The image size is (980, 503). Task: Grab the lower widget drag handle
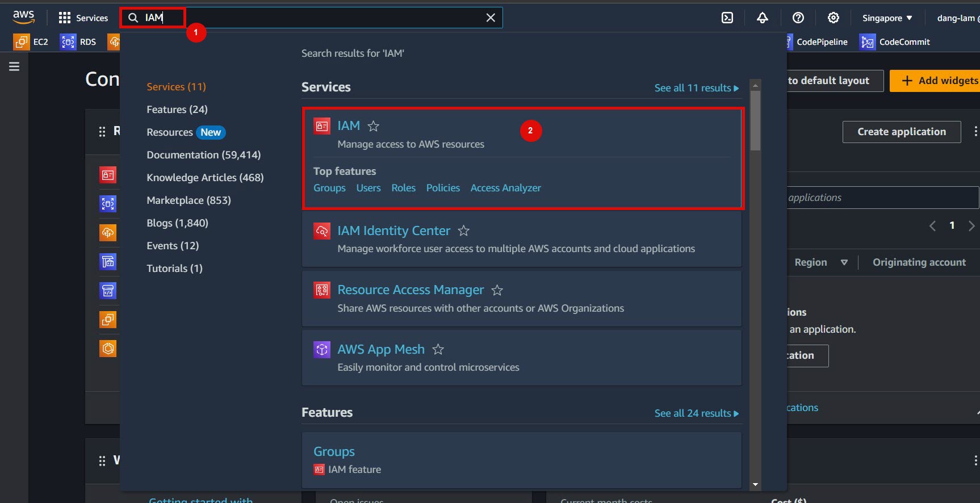[102, 461]
